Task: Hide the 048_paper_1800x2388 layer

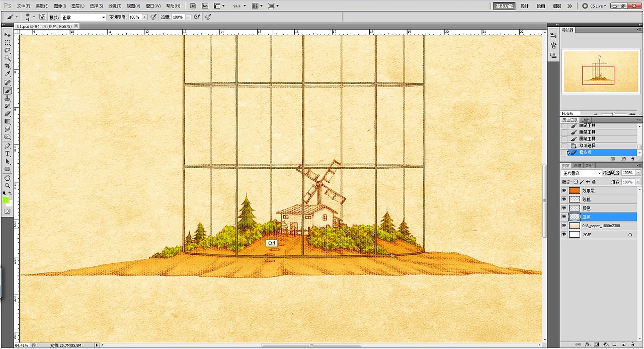Action: pos(564,226)
